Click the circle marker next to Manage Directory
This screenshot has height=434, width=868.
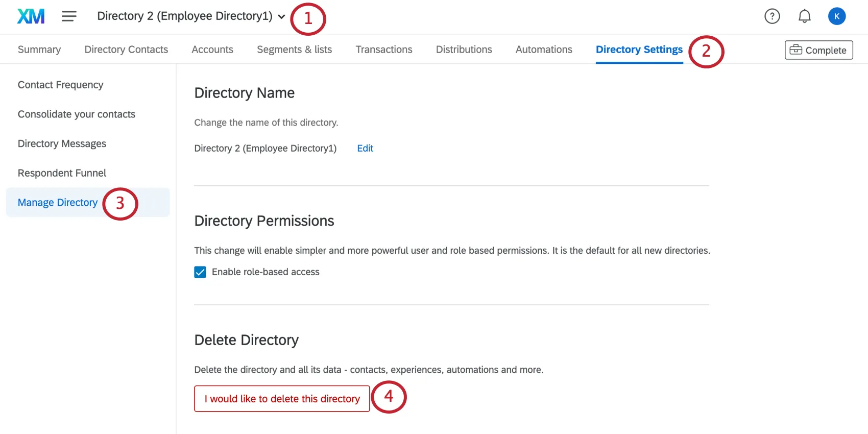point(119,203)
